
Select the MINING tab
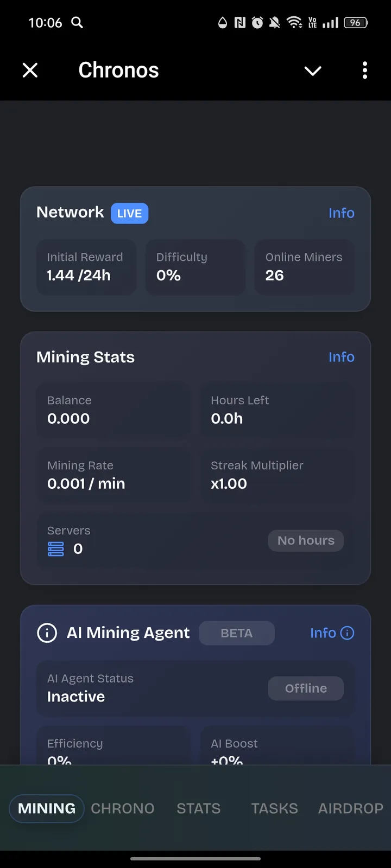pos(47,808)
